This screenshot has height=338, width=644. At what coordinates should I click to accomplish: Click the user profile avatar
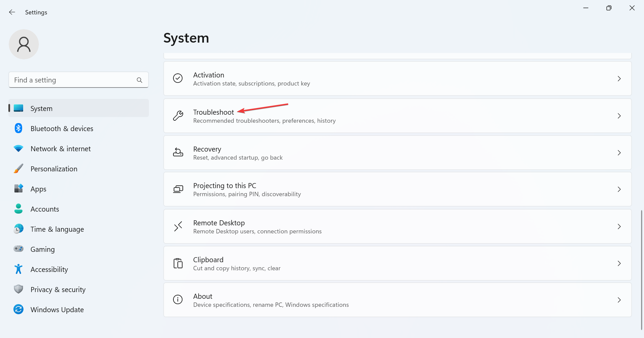(x=24, y=44)
